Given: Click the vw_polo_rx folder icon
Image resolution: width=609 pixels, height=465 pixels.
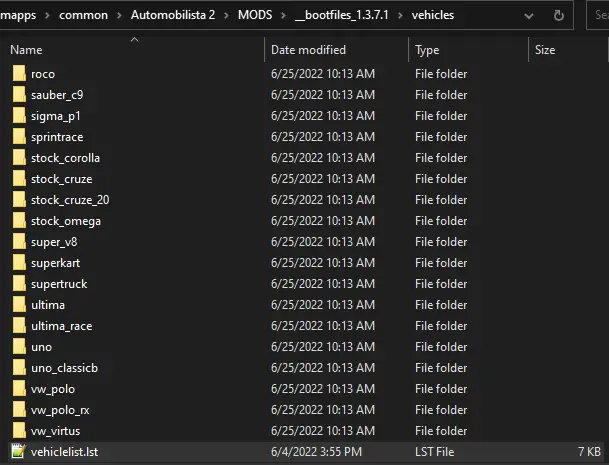Looking at the screenshot, I should pyautogui.click(x=19, y=409).
